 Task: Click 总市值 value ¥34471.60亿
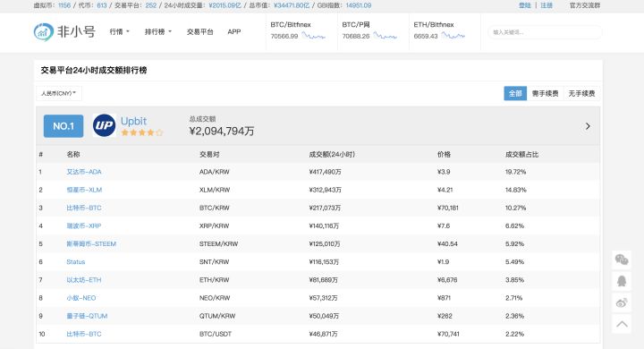point(292,5)
